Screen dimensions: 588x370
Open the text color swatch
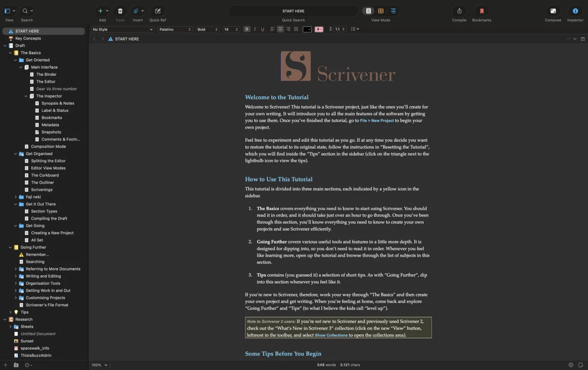307,29
